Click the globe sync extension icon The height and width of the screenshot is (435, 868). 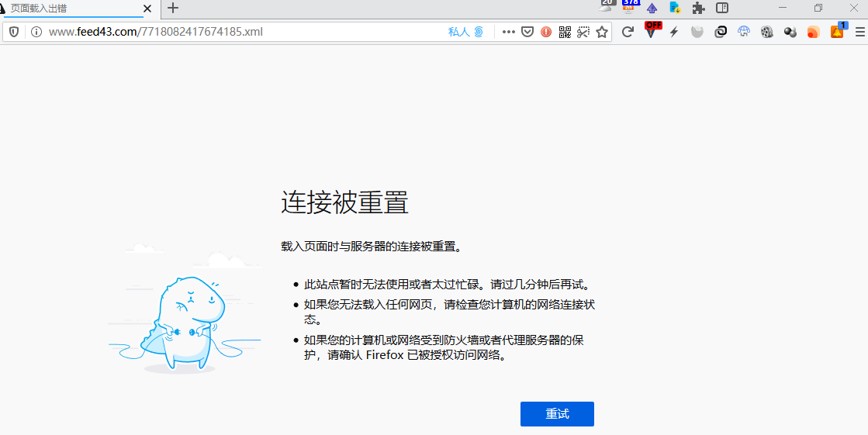tap(743, 32)
